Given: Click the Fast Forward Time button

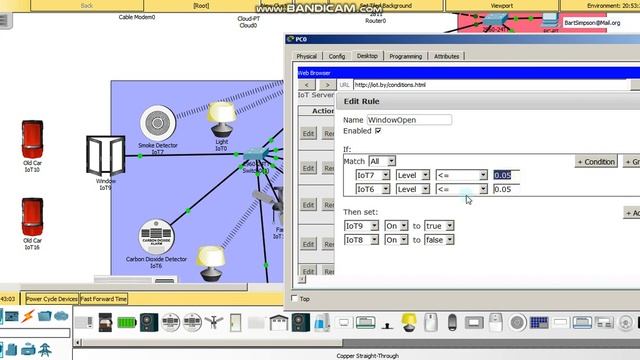Looking at the screenshot, I should [104, 299].
